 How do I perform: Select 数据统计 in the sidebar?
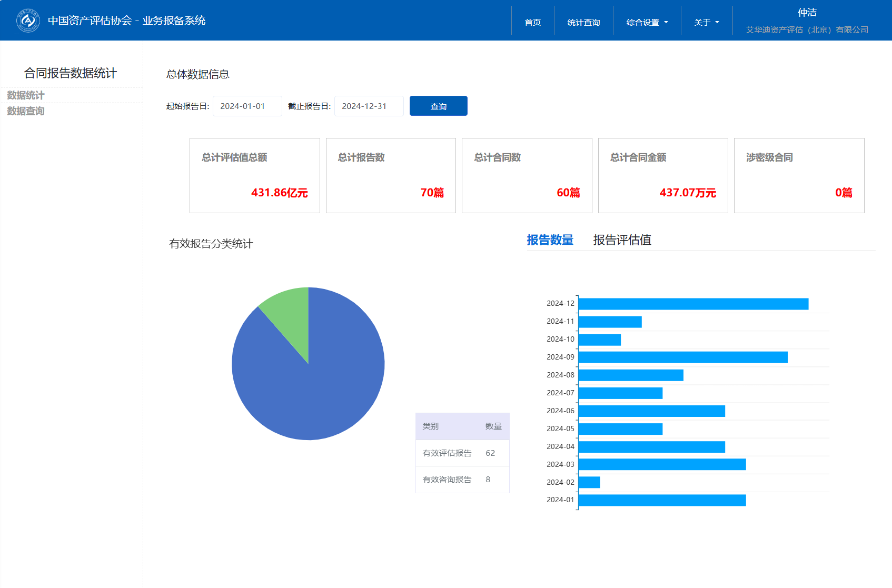[x=26, y=95]
